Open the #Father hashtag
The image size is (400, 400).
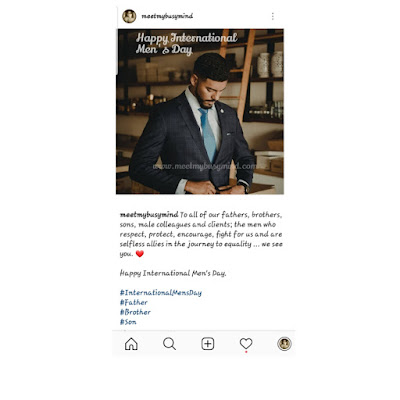[x=134, y=302]
